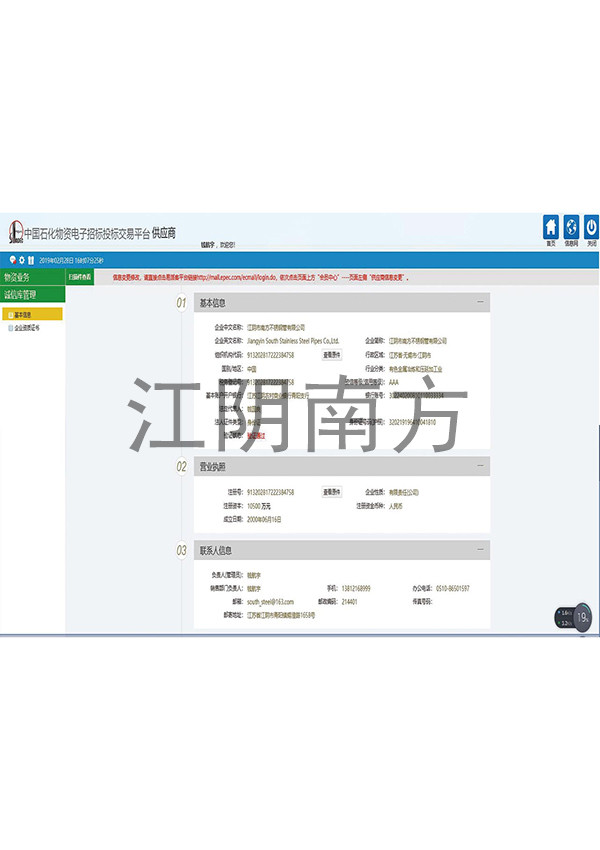Open the 诚信库管理 menu
The width and height of the screenshot is (600, 850).
coord(30,295)
